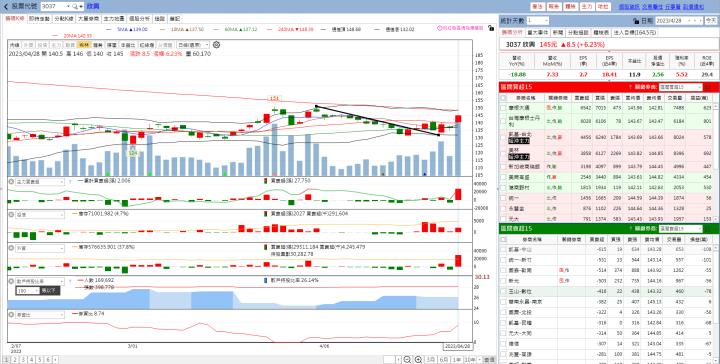Check the 美林 broker row

pos(504,153)
